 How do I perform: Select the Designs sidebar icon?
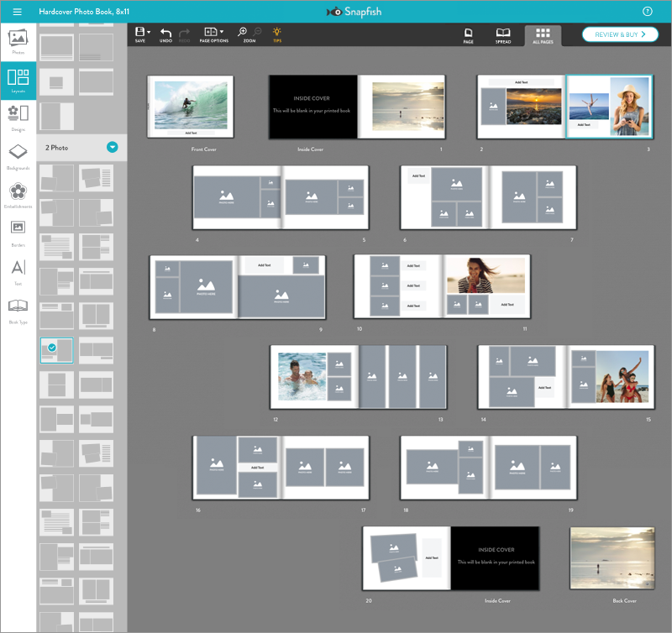pyautogui.click(x=18, y=116)
